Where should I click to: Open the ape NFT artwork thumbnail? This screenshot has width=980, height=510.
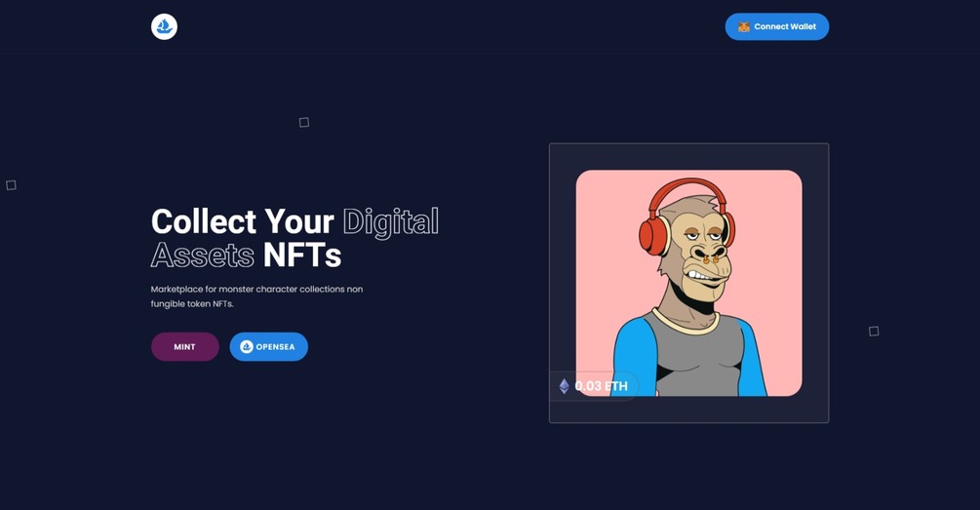688,283
